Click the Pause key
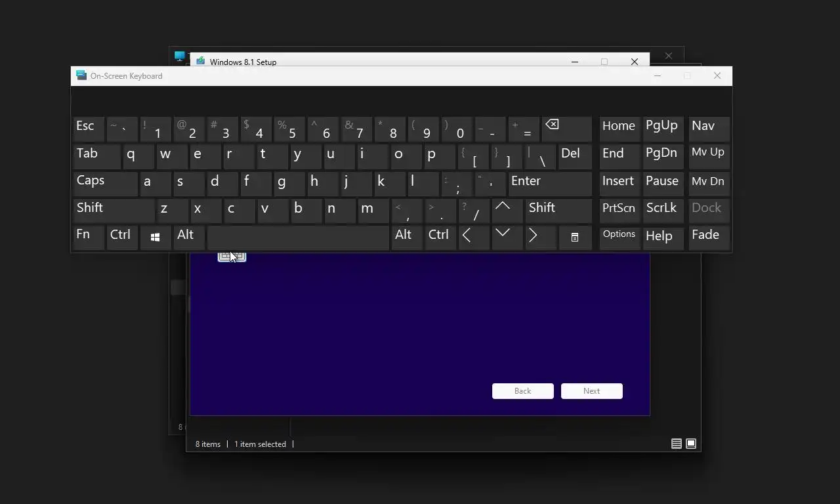 click(663, 183)
